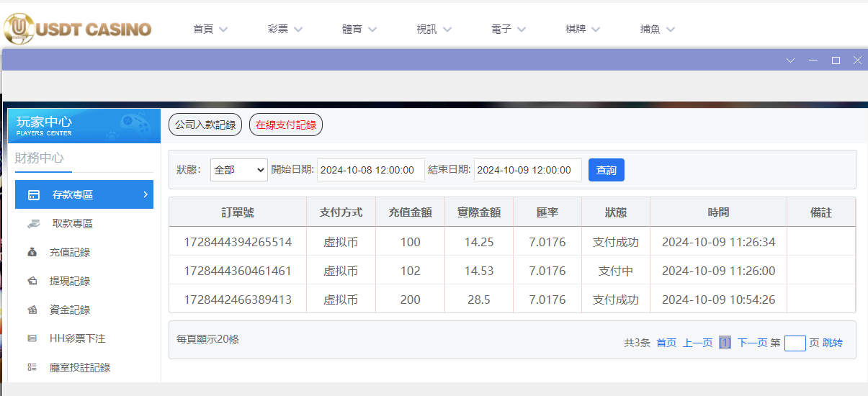Open the 電子 navigation dropdown

coord(509,30)
